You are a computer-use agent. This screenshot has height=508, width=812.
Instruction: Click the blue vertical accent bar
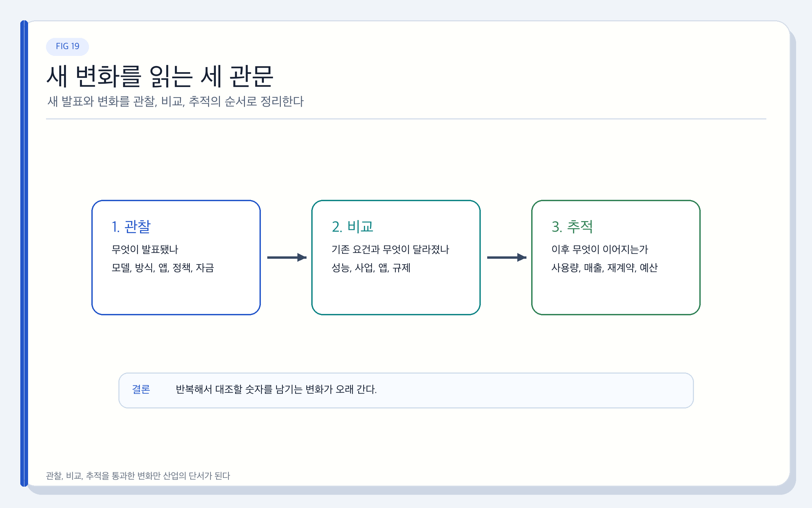pos(24,253)
